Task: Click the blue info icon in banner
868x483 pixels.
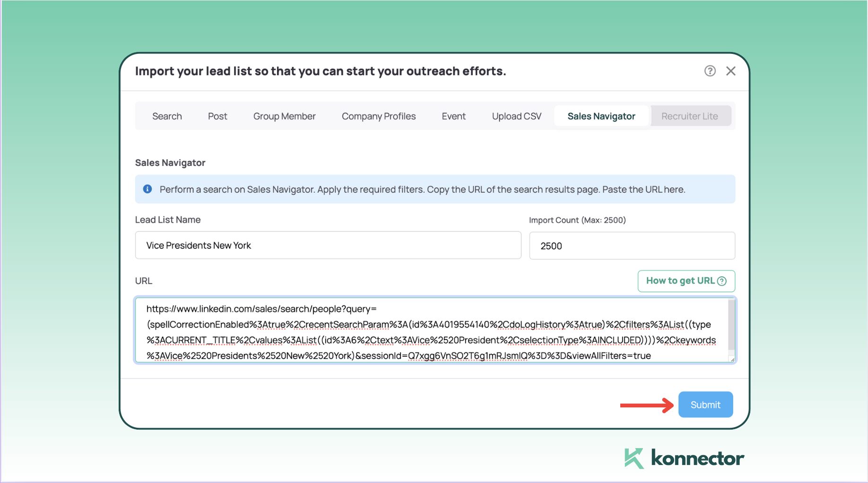Action: [x=148, y=189]
